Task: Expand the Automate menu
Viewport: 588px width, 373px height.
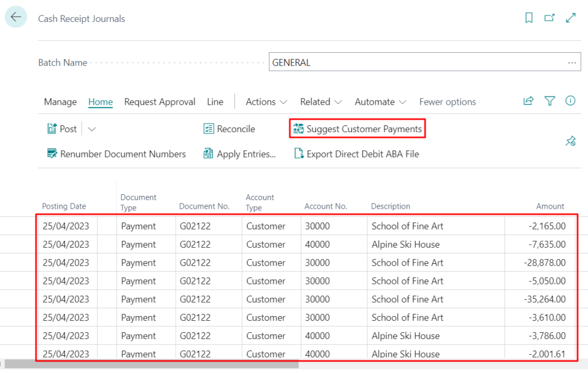Action: tap(380, 101)
